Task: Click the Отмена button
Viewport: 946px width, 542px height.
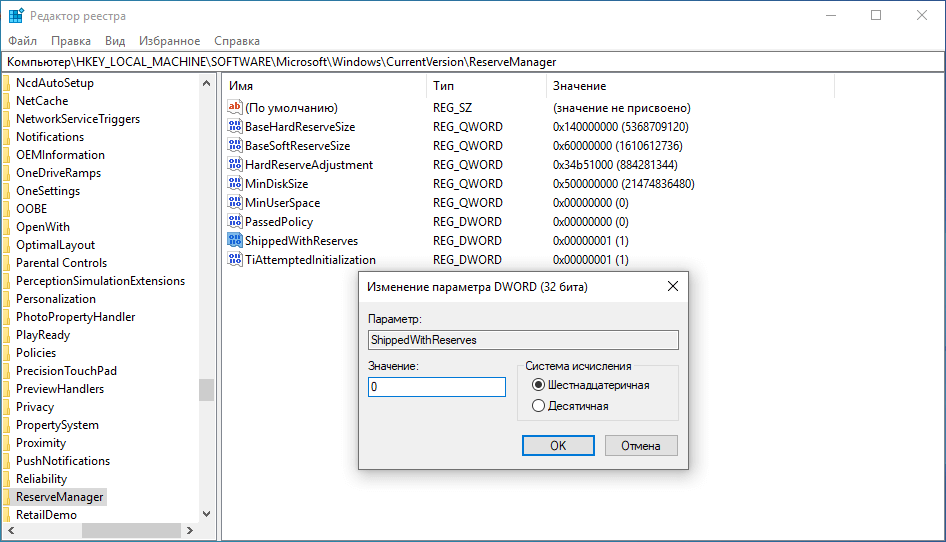Action: tap(641, 446)
